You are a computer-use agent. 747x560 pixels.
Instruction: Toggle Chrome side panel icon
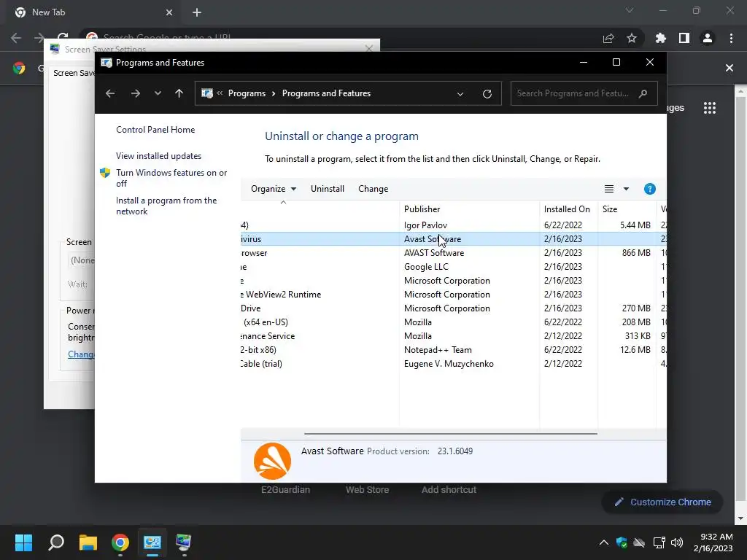coord(684,38)
